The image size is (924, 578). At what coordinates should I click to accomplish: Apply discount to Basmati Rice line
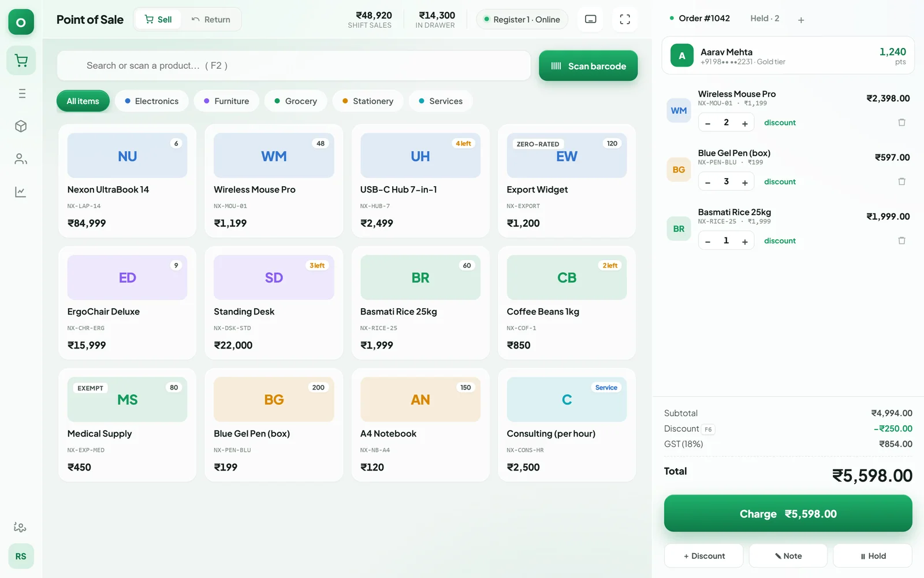point(780,240)
